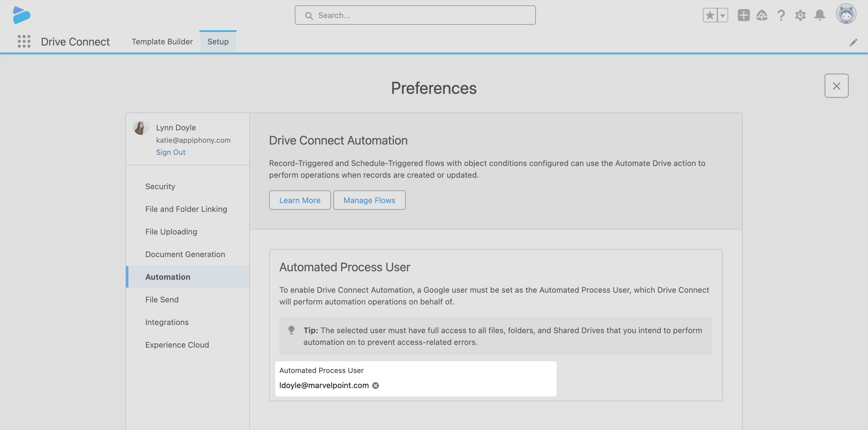
Task: Select the Setup tab
Action: click(x=218, y=41)
